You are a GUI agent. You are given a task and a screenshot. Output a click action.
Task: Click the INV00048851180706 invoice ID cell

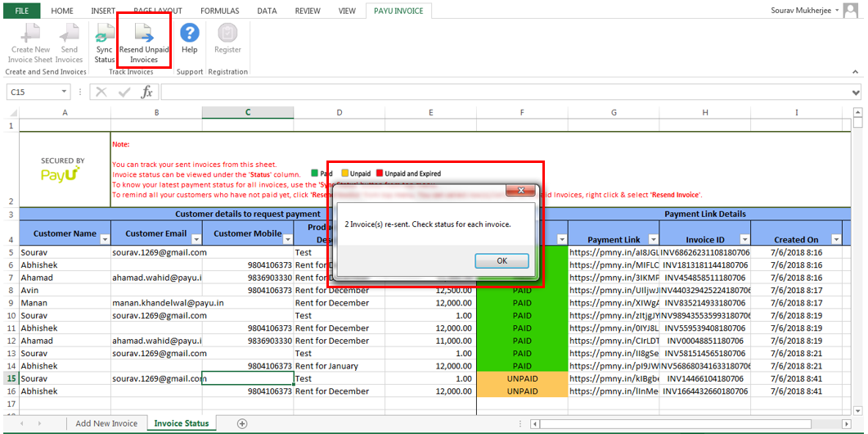(704, 341)
